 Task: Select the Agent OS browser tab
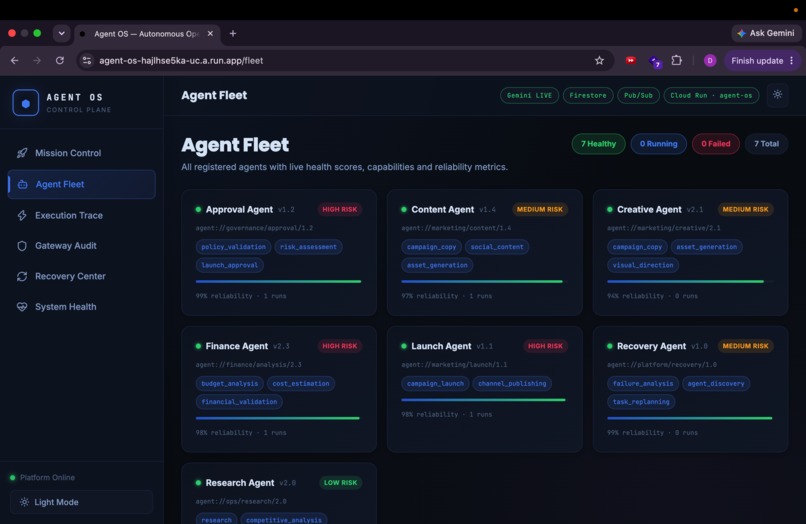click(147, 33)
